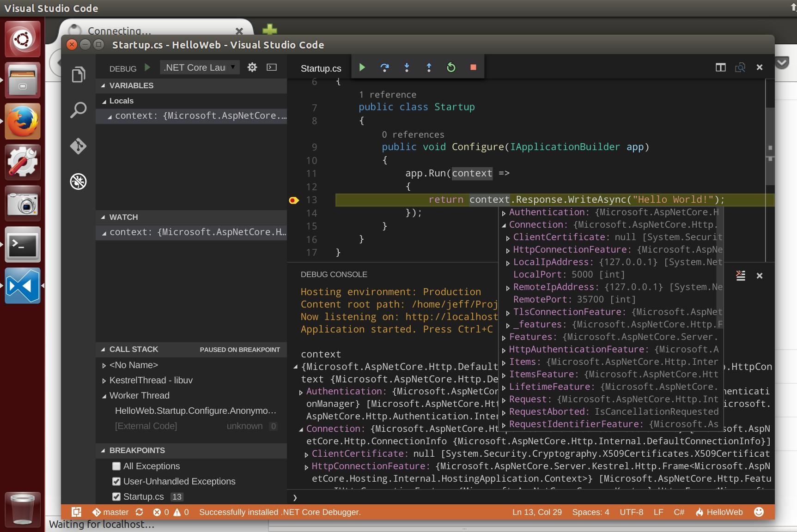Image resolution: width=797 pixels, height=532 pixels.
Task: Change the C# language mode
Action: 679,512
